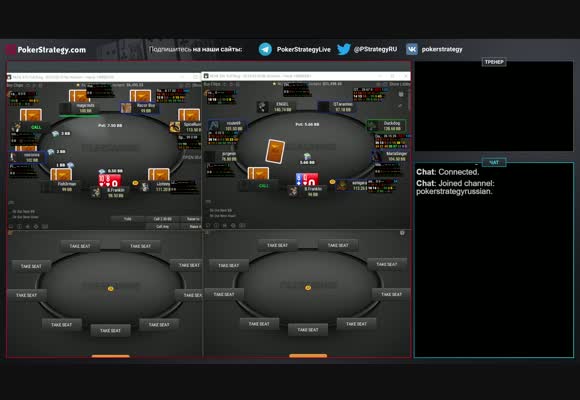Viewport: 580px width, 400px height.
Task: Toggle Sit Out Next BB, left table
Action: pyautogui.click(x=24, y=212)
